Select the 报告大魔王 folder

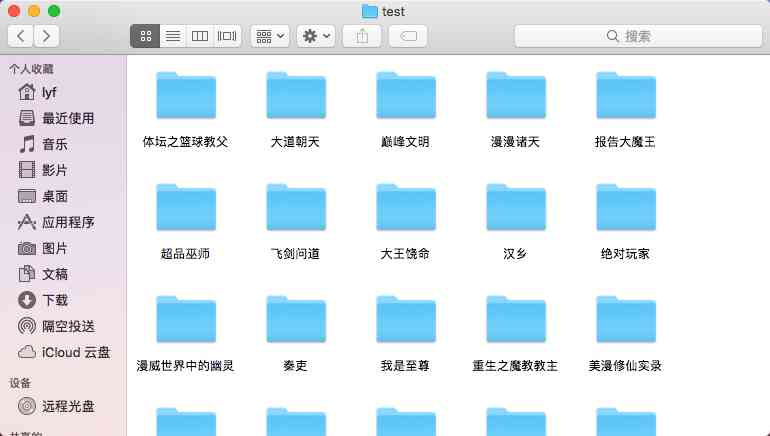[626, 96]
